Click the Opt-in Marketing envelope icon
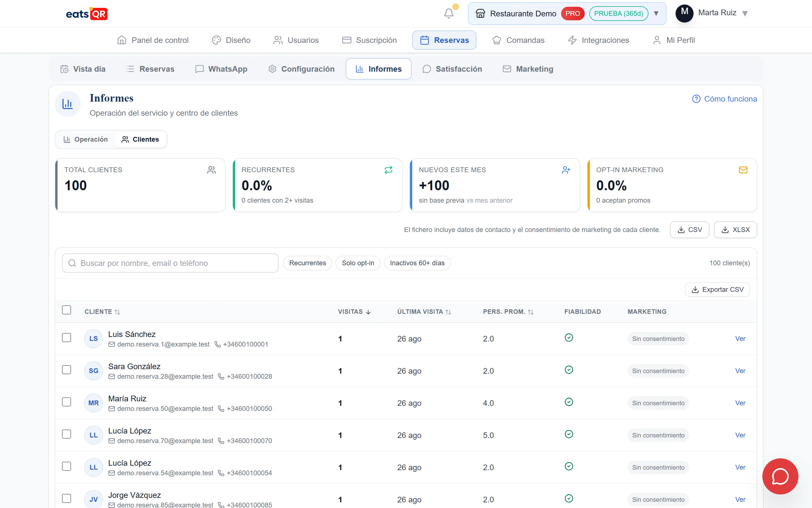Screen dimensions: 812x508 click(x=743, y=170)
